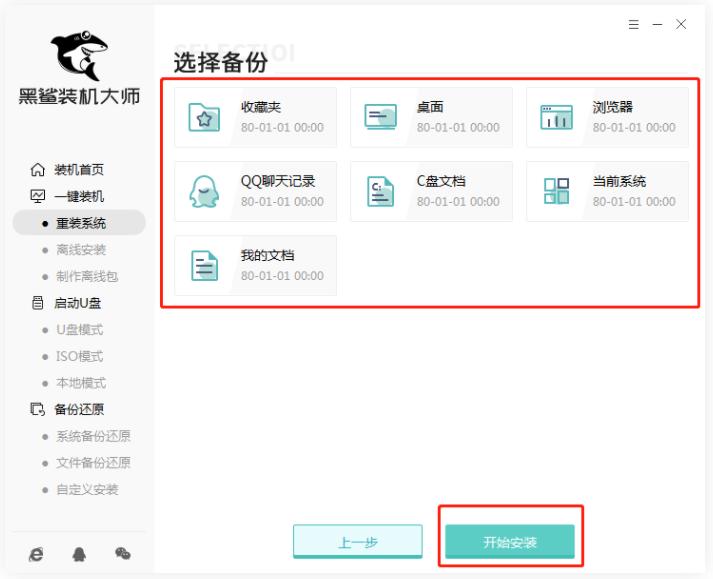The image size is (713, 579).
Task: Select the 桌面 desktop backup icon
Action: (380, 118)
